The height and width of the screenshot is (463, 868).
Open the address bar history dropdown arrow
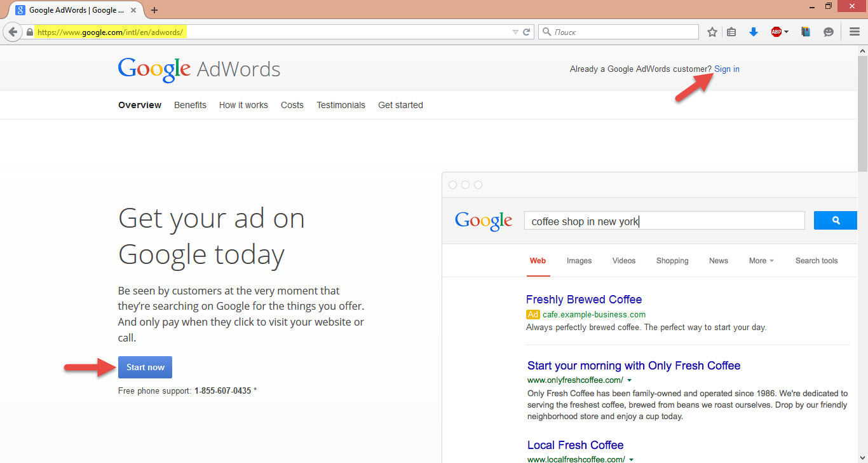pyautogui.click(x=515, y=32)
